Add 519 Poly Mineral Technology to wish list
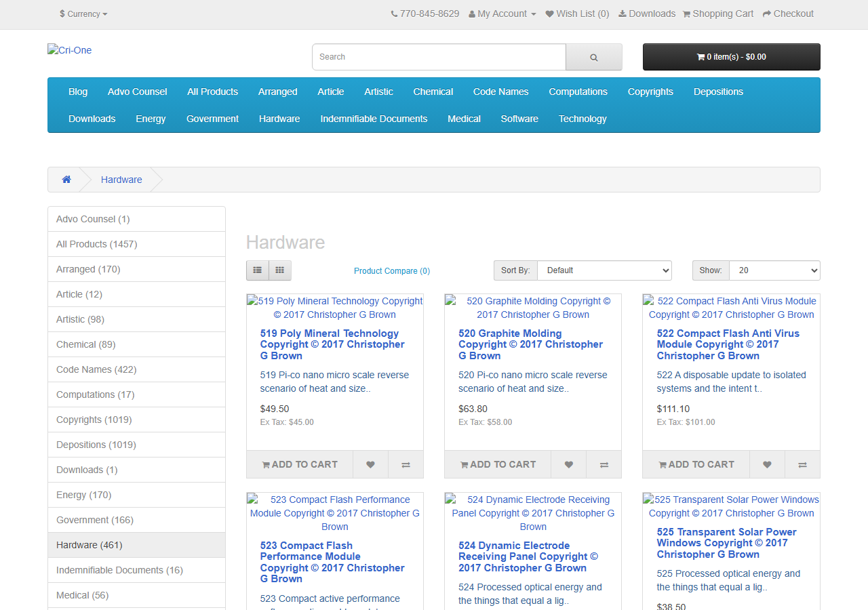This screenshot has height=610, width=868. click(x=370, y=465)
